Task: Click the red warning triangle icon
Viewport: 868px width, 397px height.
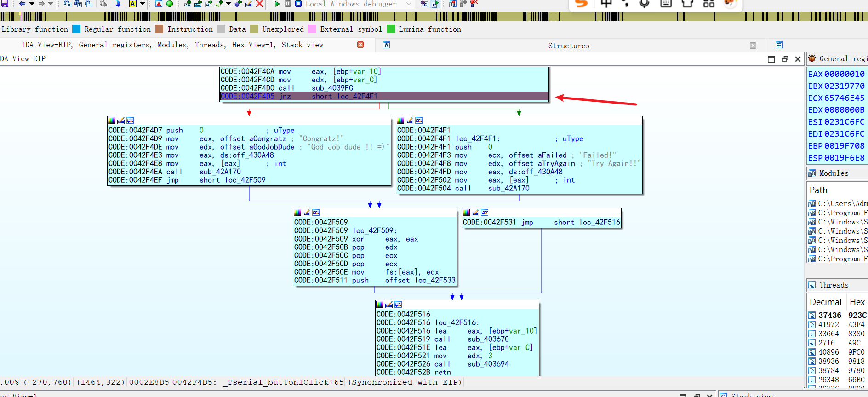Action: (159, 4)
